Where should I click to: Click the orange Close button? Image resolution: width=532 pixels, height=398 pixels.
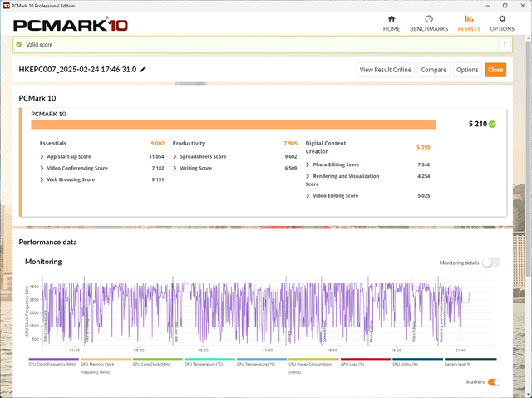(x=495, y=70)
